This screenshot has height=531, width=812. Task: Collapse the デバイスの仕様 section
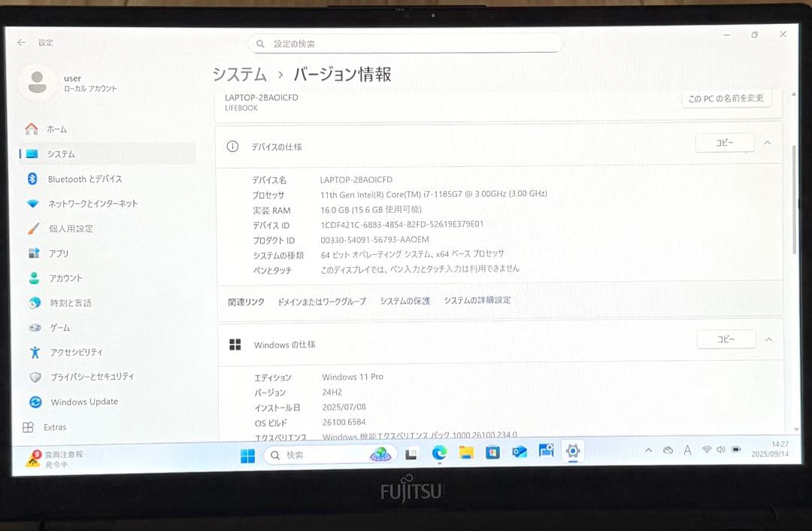(768, 143)
